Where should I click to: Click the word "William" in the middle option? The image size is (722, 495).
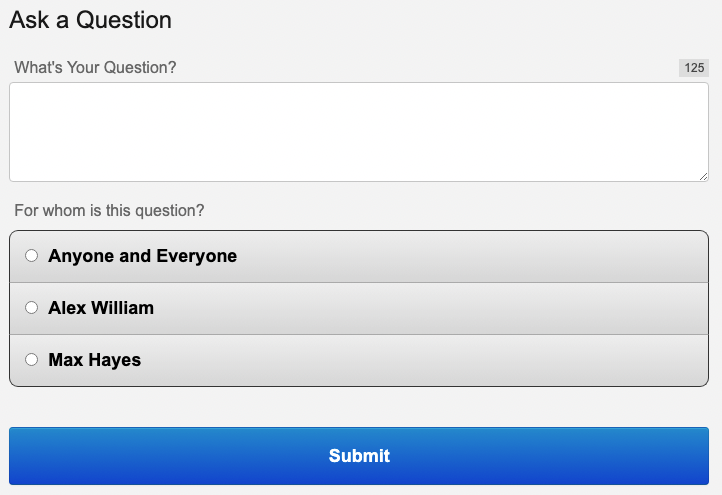121,308
